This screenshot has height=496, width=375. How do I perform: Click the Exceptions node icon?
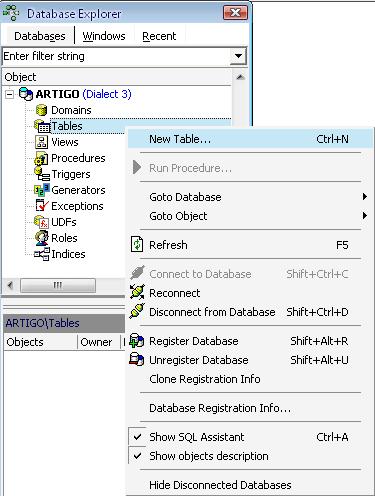pyautogui.click(x=42, y=206)
